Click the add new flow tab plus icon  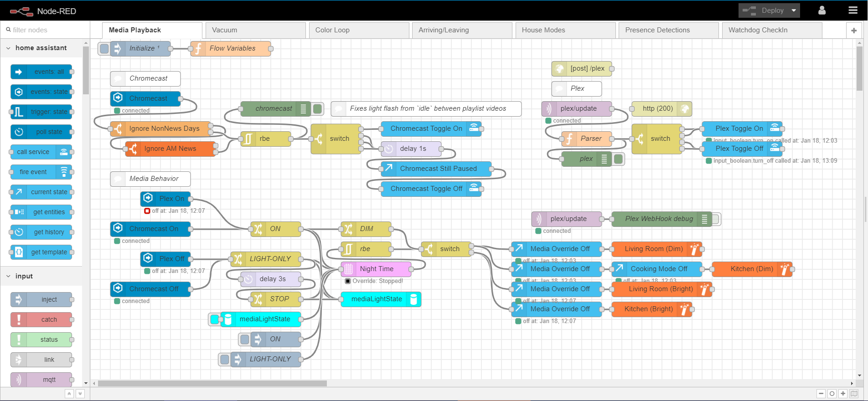(853, 31)
